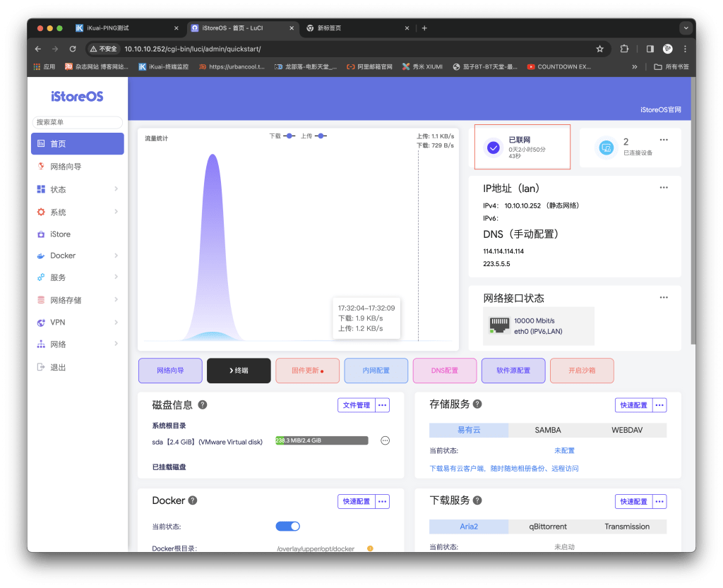Toggle the 上传 legend in traffic chart

pos(314,136)
